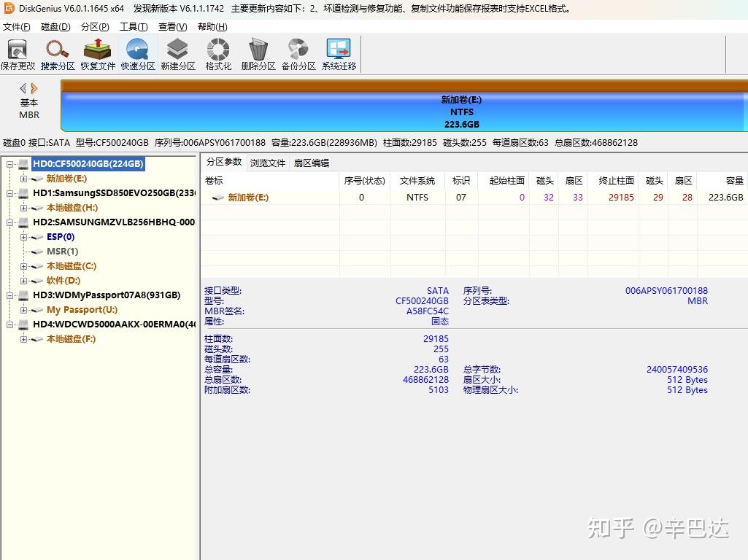This screenshot has height=560, width=748.
Task: Click serial number value 006APSY061700188 in details
Action: click(666, 291)
